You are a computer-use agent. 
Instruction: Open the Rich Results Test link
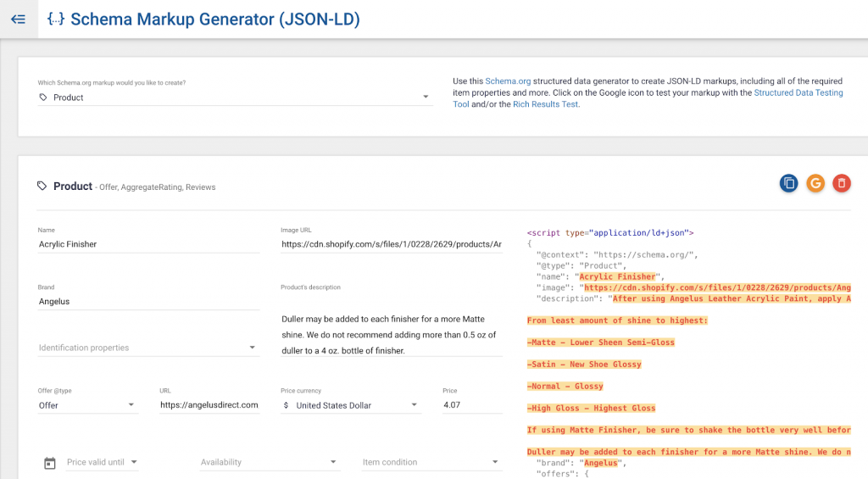point(545,104)
